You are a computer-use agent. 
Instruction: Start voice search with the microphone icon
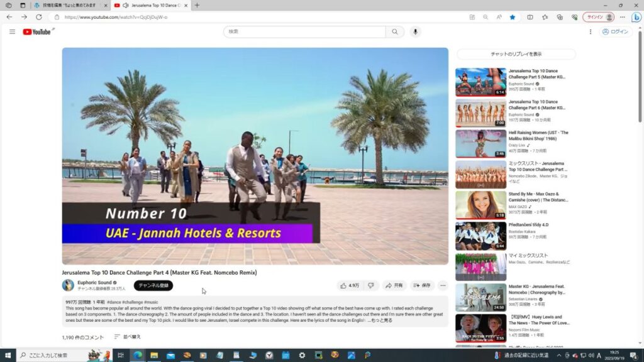coord(415,31)
